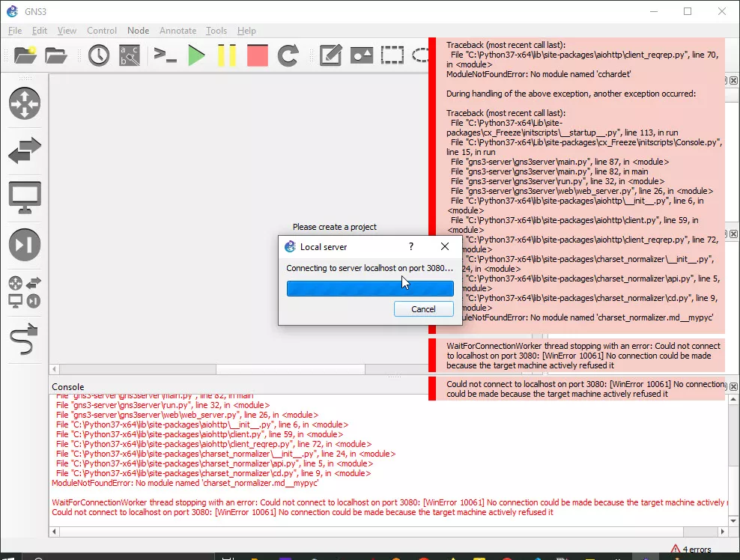Close the Local server dialog
Screen dimensions: 740x560
click(x=445, y=246)
